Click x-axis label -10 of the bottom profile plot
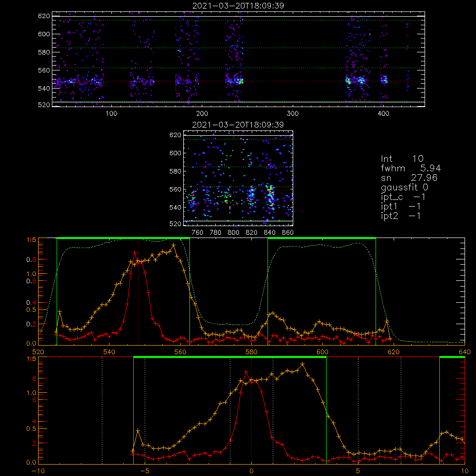This screenshot has height=476, width=476. pyautogui.click(x=38, y=471)
